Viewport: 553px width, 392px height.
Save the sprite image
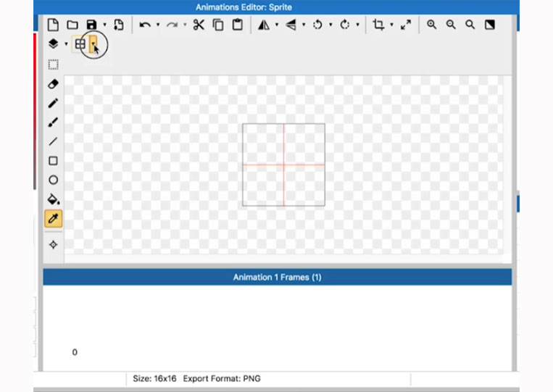(x=91, y=25)
